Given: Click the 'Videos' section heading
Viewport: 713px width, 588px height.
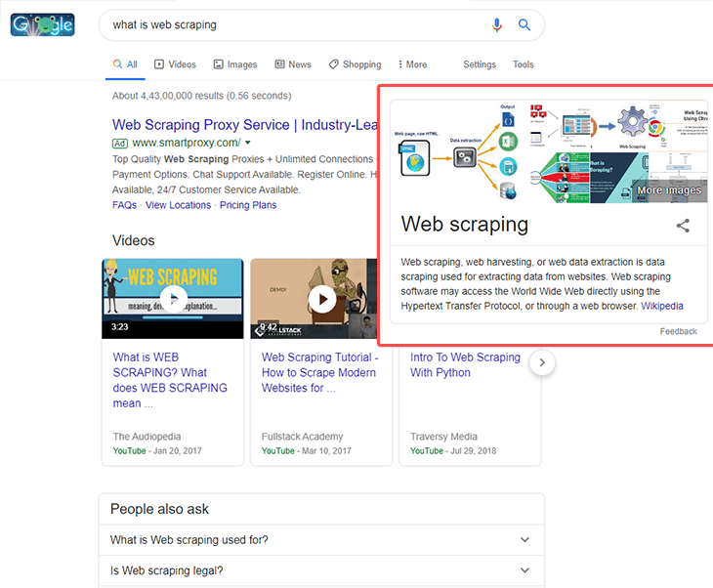Looking at the screenshot, I should pos(133,240).
